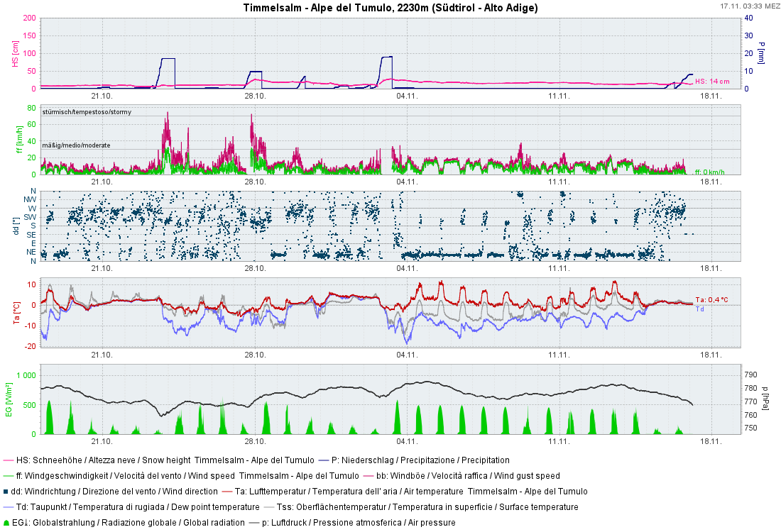Click the 'ff: 0 km/h' wind value label

710,172
